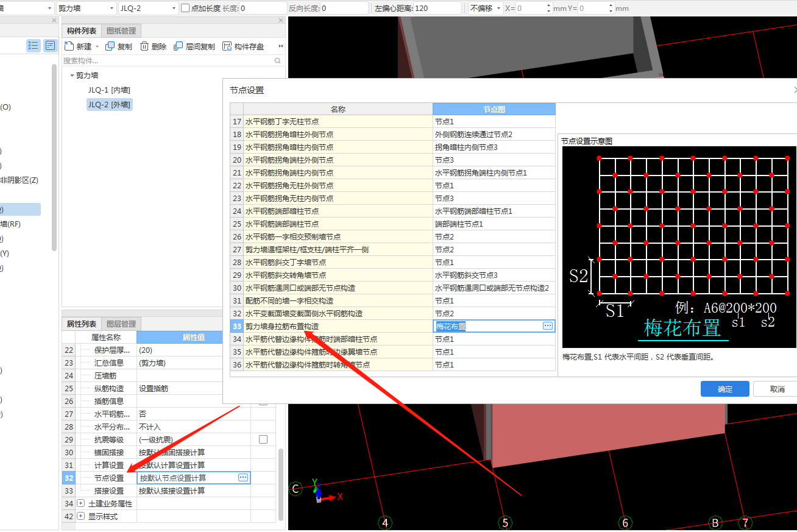Click the 反向长度 input field
Image resolution: width=797 pixels, height=532 pixels.
pos(344,8)
